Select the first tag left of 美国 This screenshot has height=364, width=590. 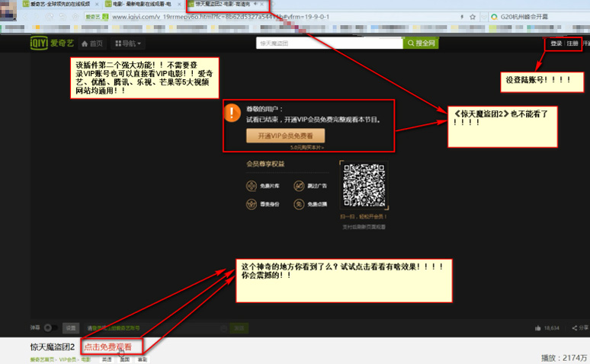107,359
